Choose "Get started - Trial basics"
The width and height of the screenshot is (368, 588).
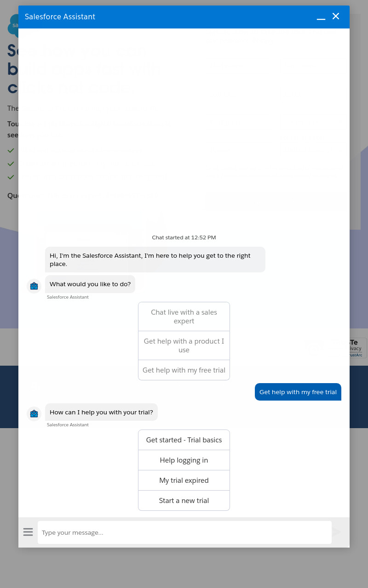click(184, 440)
